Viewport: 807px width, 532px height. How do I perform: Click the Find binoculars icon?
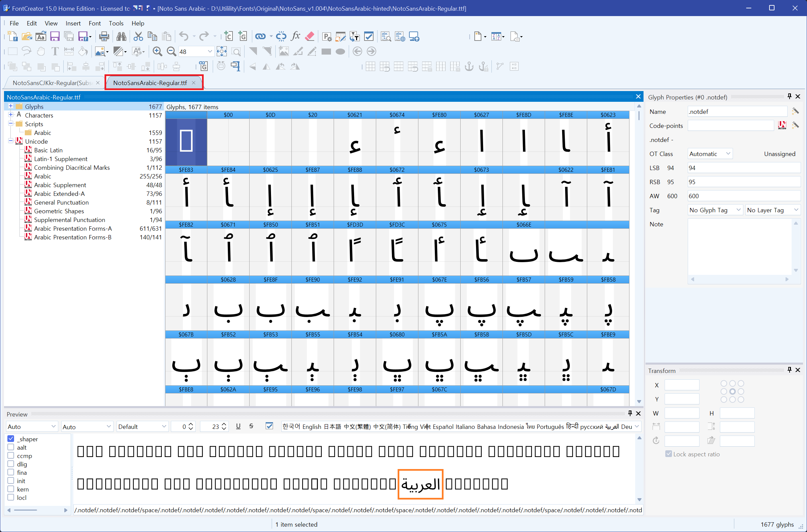[121, 36]
